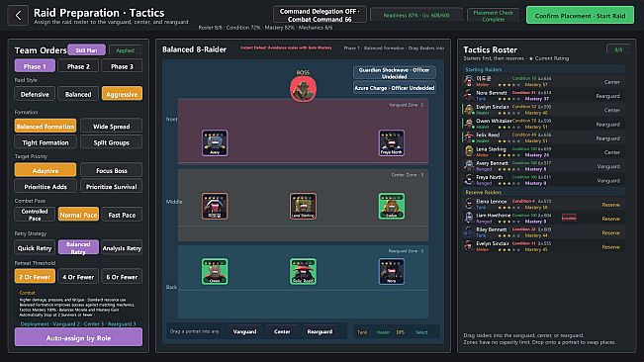Click the Placement Check Complete status
Screen dimensions: 644x362
pyautogui.click(x=494, y=16)
